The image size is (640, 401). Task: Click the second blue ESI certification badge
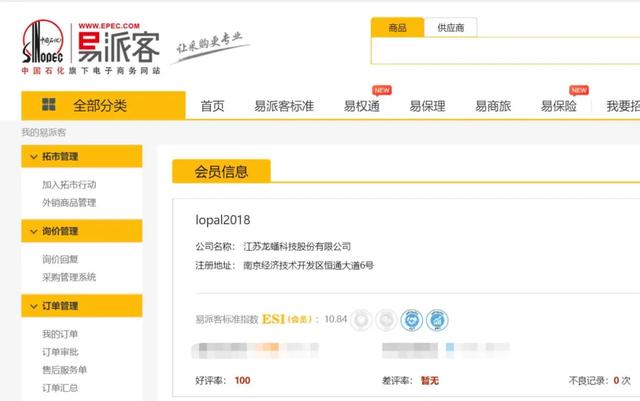click(x=437, y=320)
